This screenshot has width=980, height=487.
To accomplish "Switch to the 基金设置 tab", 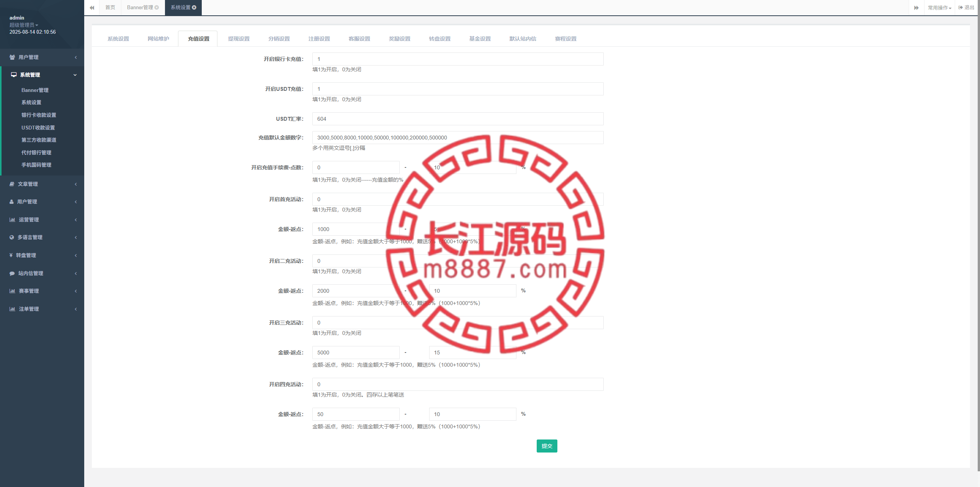I will [x=480, y=39].
